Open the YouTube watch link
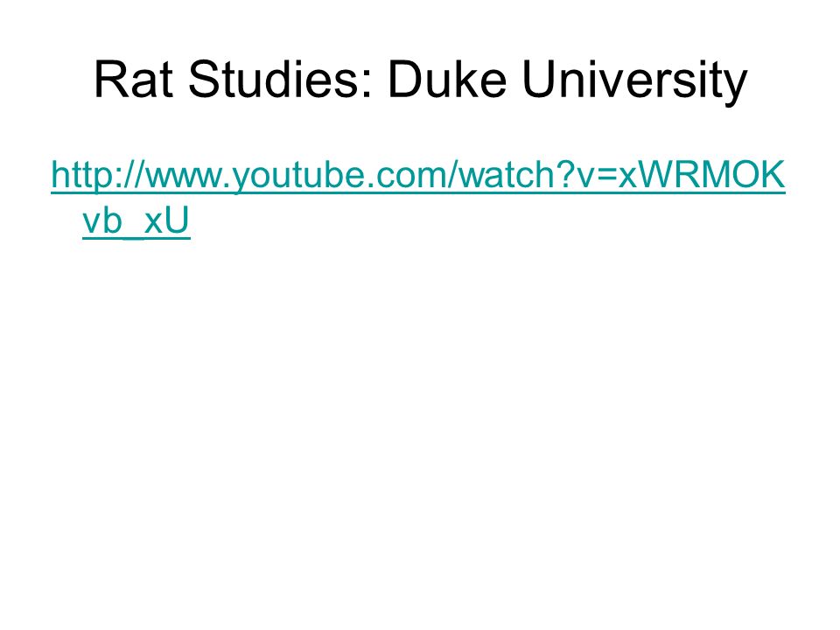 (418, 175)
